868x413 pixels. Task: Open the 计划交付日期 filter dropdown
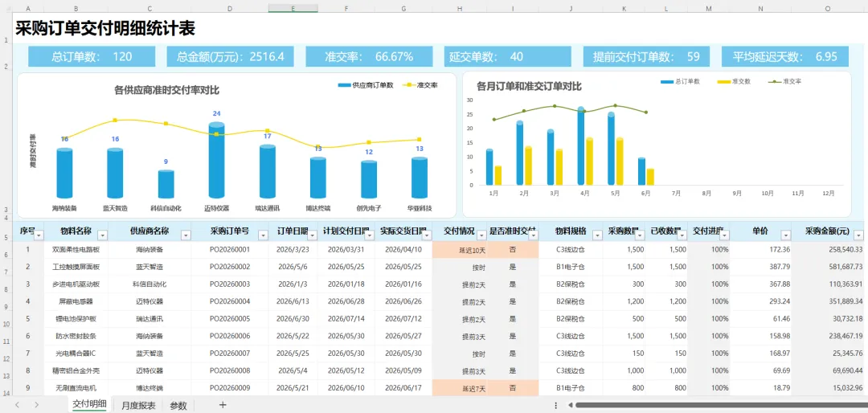coord(369,235)
